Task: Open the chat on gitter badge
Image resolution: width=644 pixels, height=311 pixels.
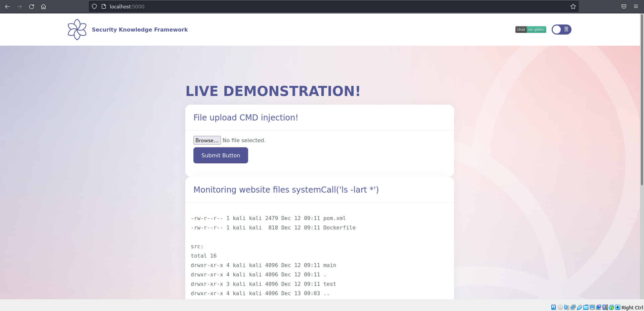Action: (531, 30)
